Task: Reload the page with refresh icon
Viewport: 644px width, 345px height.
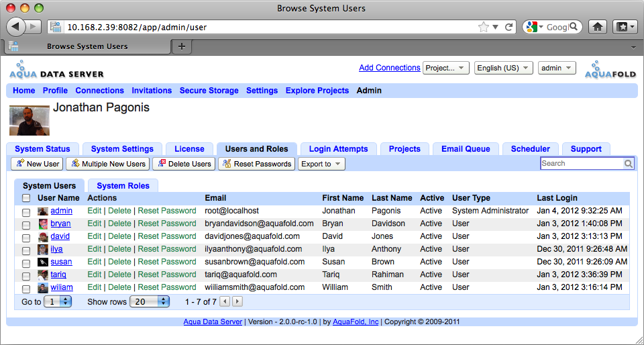Action: pos(509,28)
